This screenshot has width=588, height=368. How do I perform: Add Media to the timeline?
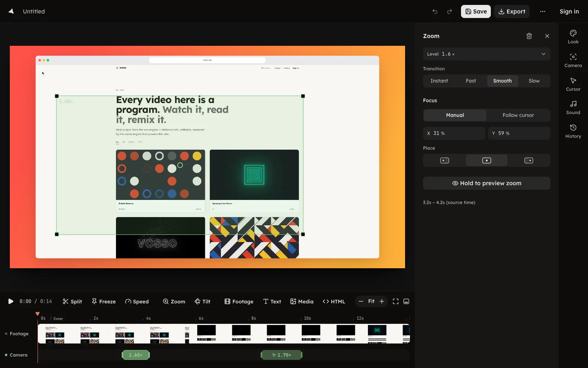(x=302, y=301)
